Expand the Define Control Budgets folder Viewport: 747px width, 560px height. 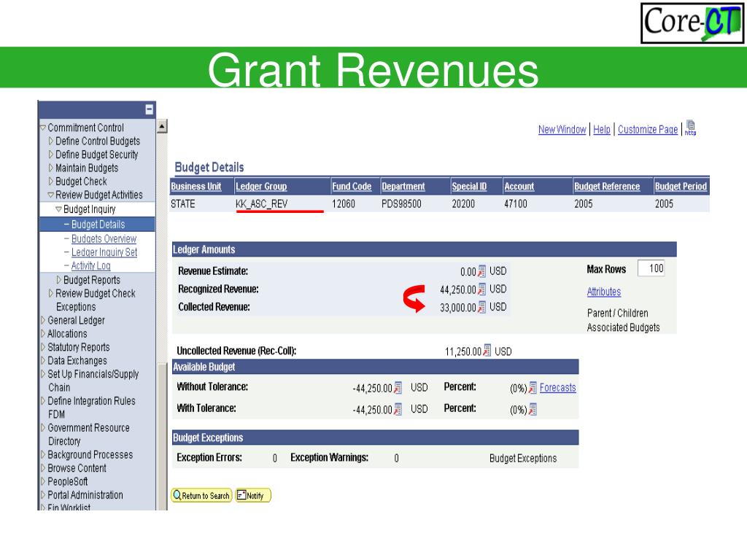pyautogui.click(x=51, y=141)
